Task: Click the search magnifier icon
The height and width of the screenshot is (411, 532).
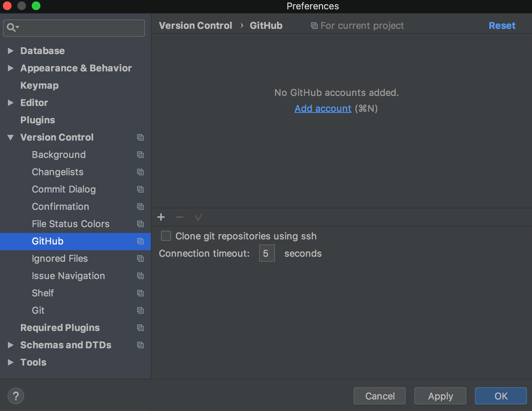Action: (13, 27)
